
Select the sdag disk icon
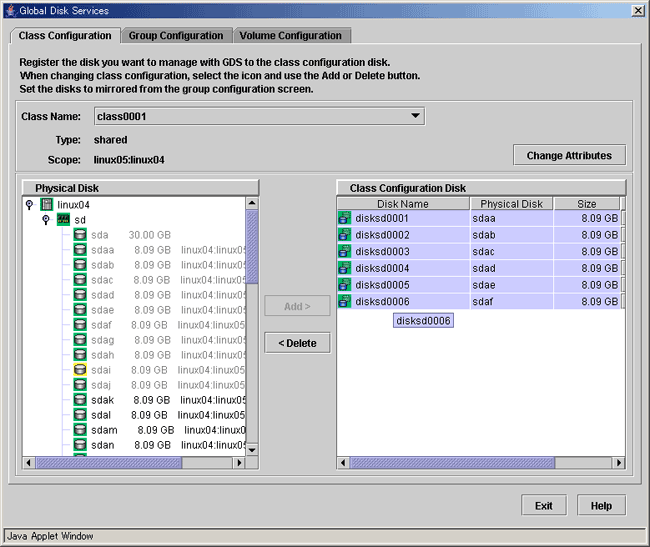tap(80, 340)
